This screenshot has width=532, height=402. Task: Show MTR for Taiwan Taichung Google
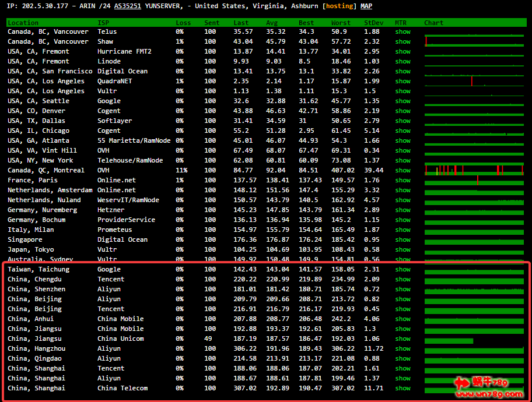pyautogui.click(x=402, y=270)
